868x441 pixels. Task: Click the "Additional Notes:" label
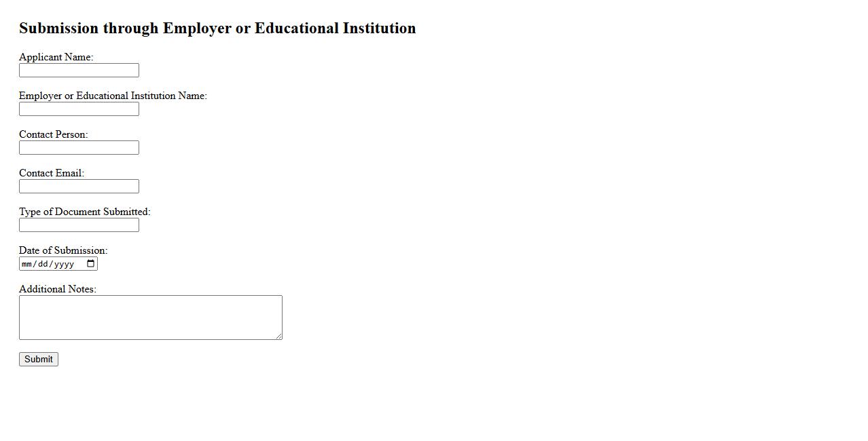[x=58, y=289]
